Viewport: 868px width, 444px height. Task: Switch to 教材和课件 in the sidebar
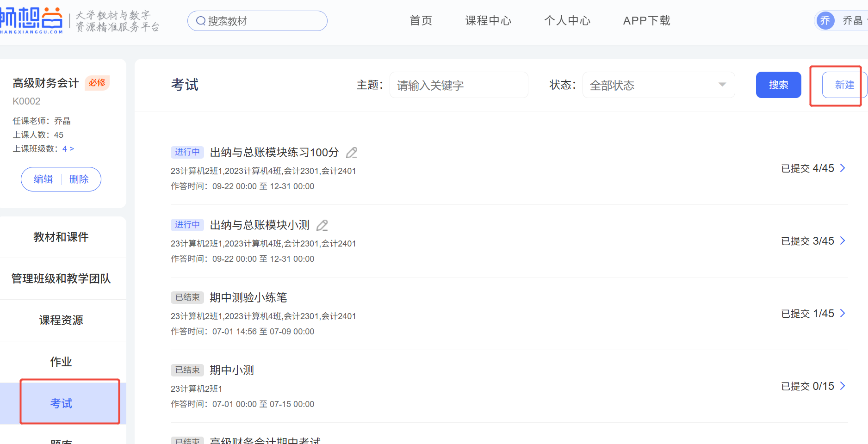pyautogui.click(x=61, y=237)
